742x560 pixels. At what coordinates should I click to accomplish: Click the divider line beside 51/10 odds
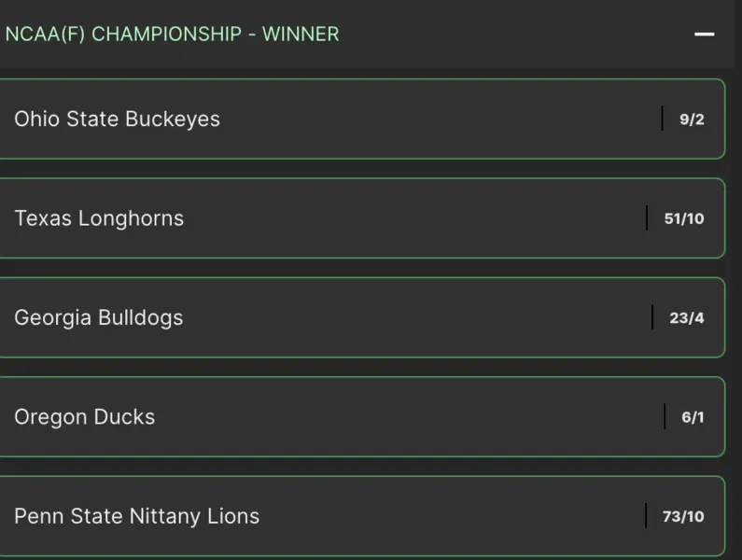[647, 218]
